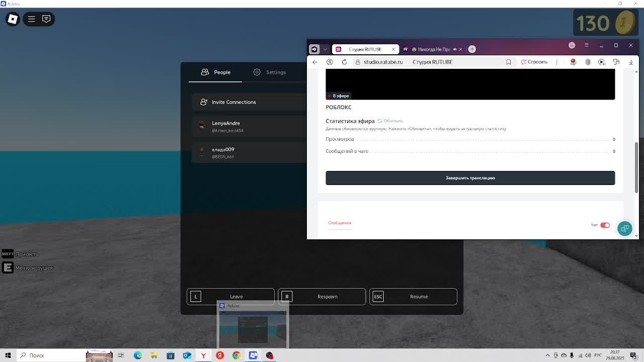Open the taskbar clock and calendar
644x362 pixels.
615,355
